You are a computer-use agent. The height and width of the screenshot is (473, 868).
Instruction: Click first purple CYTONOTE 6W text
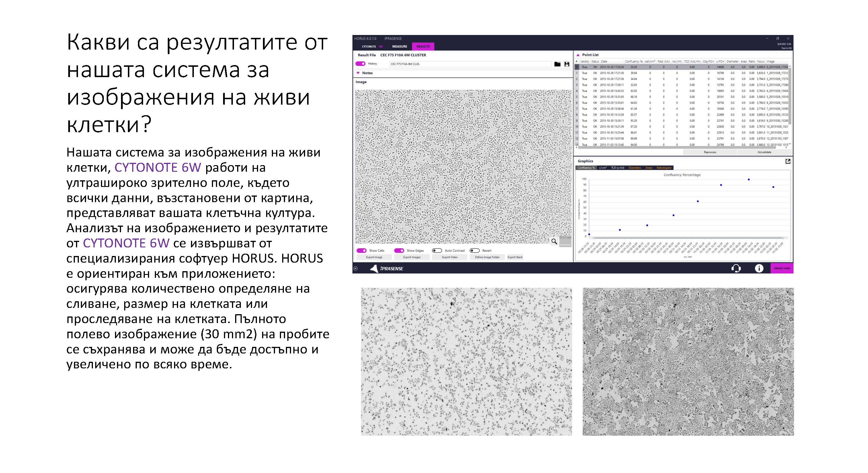click(x=158, y=167)
